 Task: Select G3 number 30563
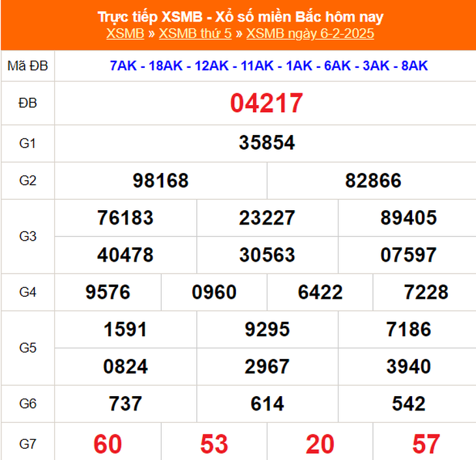267,254
